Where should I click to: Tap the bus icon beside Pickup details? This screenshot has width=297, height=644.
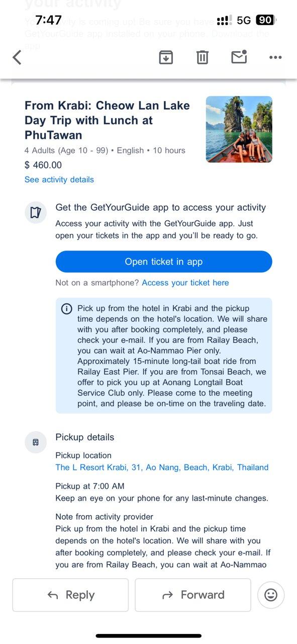point(35,442)
